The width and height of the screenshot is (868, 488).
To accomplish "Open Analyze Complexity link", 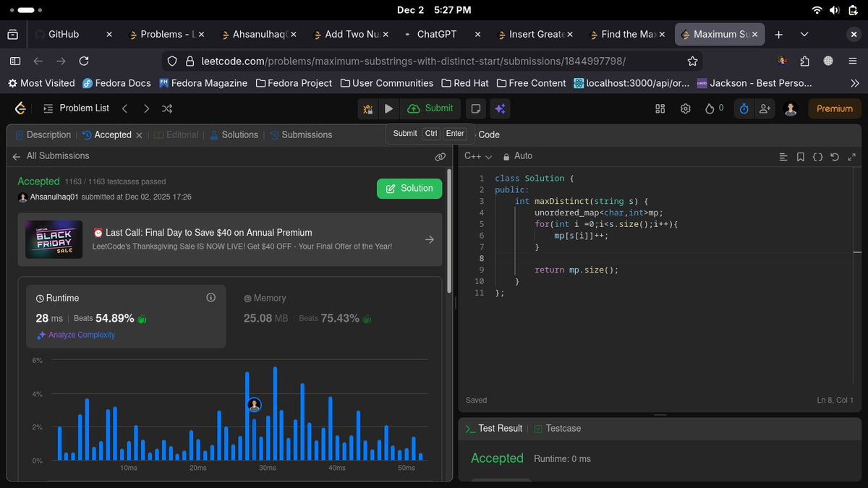I will pos(76,335).
